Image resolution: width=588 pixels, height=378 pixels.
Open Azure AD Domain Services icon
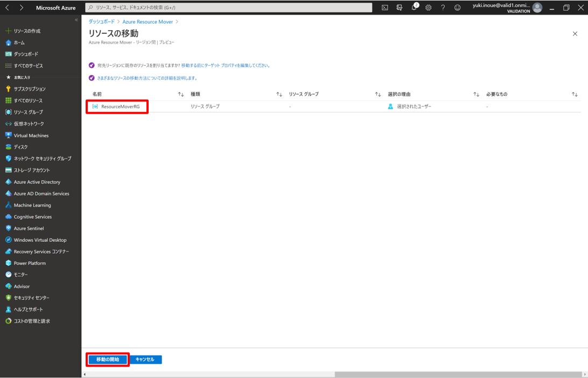coord(8,193)
